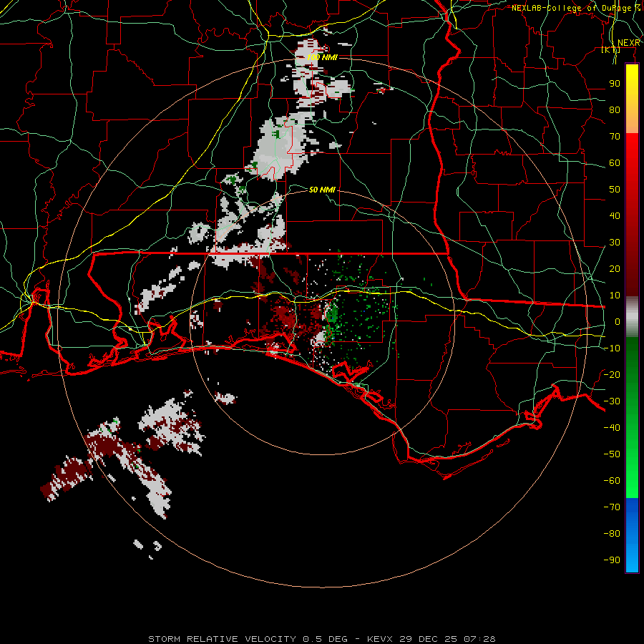The height and width of the screenshot is (644, 644).
Task: Click the -40 value on the velocity legend
Action: point(612,428)
